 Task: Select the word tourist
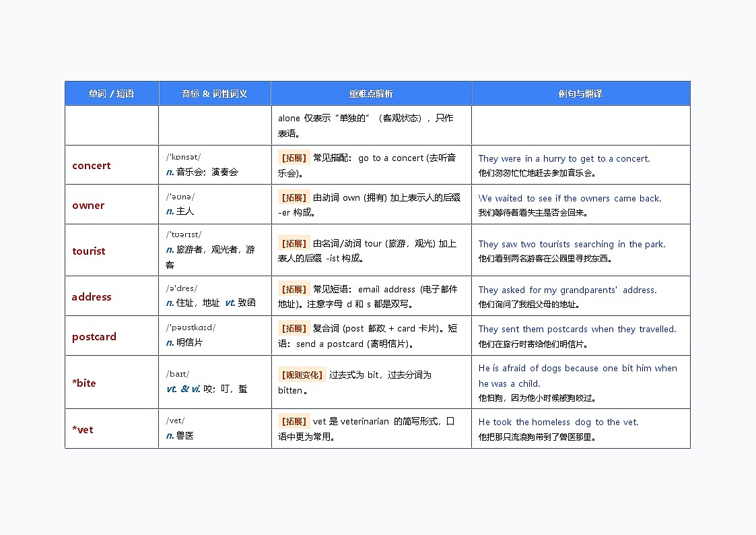pos(89,251)
